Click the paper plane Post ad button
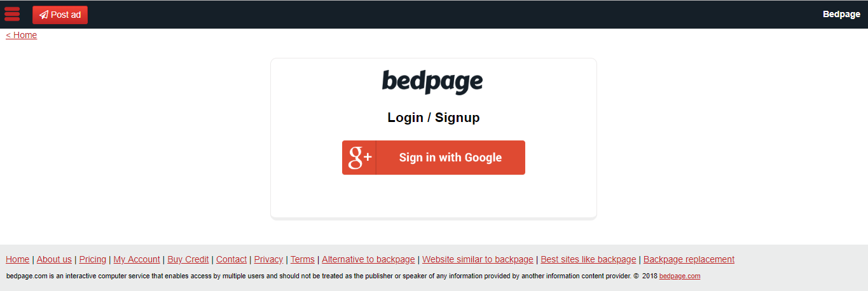Viewport: 868px width, 291px height. tap(60, 15)
